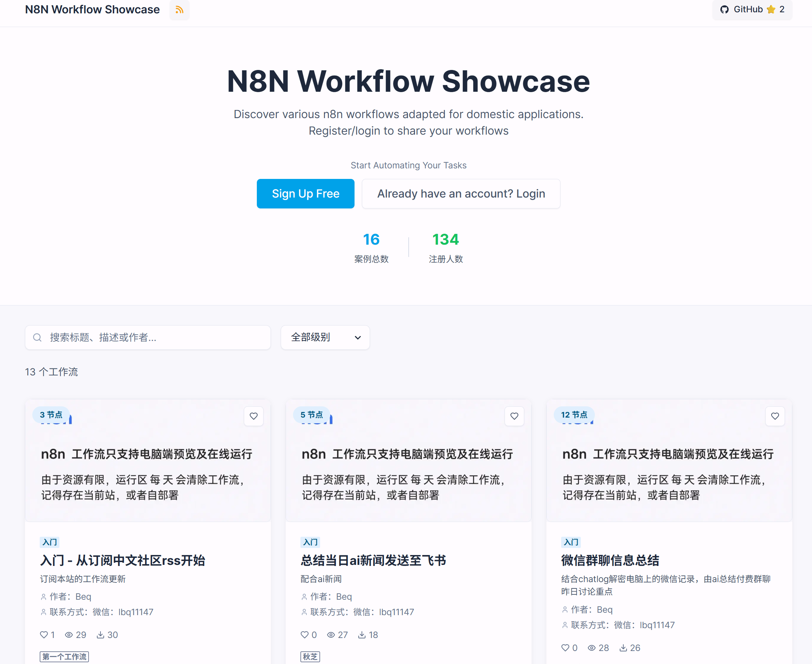Viewport: 812px width, 664px height.
Task: Click contact icon on 微信群聊 workflow card
Action: tap(565, 625)
